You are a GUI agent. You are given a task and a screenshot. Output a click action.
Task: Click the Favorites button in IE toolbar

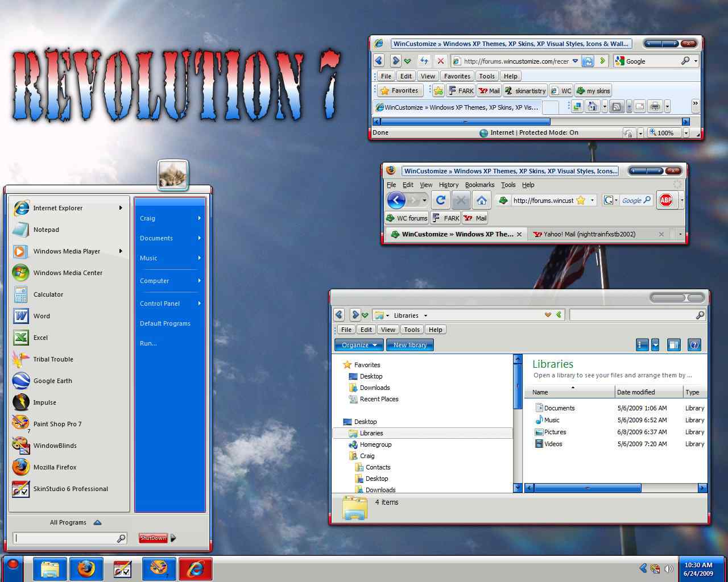pos(400,90)
